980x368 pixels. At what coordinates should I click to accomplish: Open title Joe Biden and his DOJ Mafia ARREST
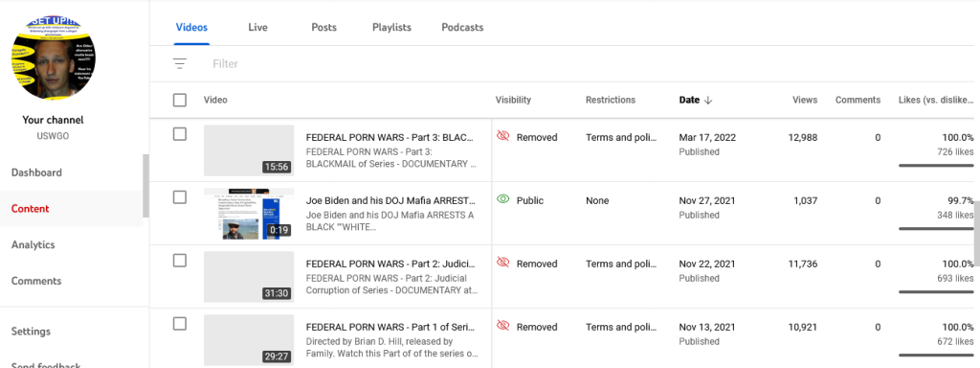[390, 201]
